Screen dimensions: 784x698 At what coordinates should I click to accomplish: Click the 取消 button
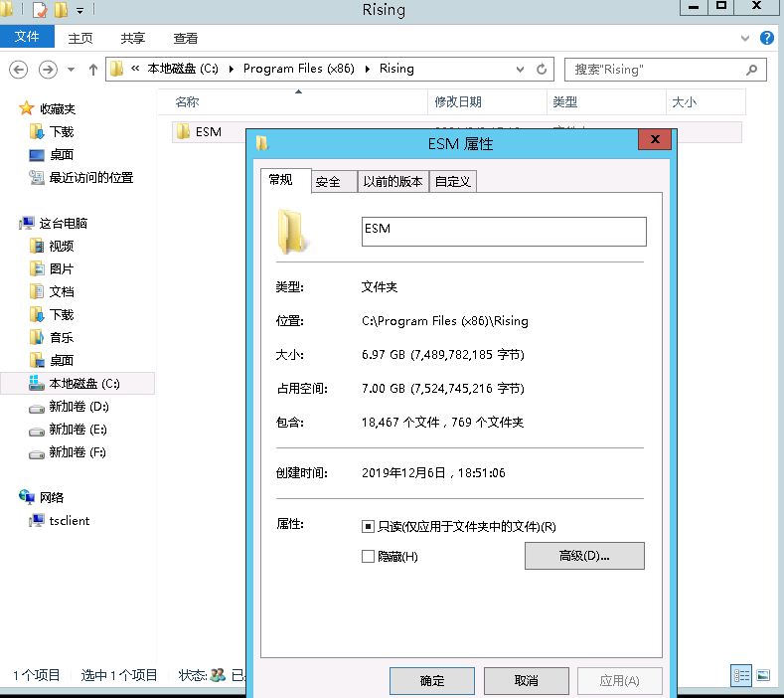point(526,680)
